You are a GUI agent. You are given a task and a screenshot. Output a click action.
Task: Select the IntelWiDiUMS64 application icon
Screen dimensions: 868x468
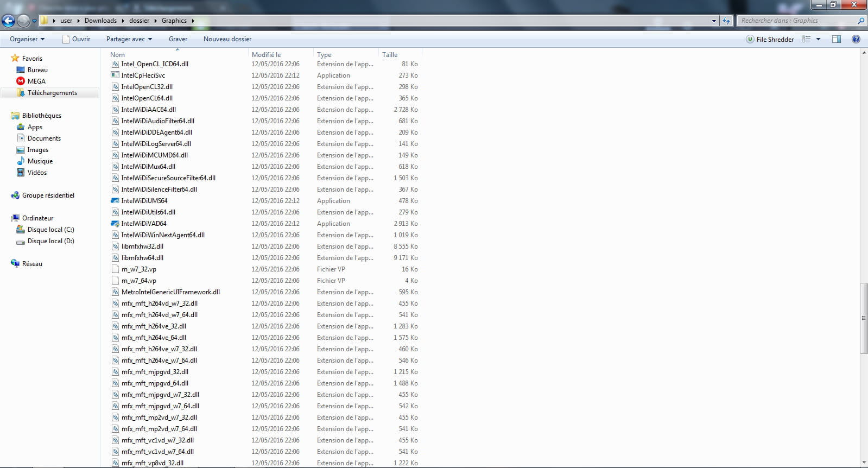point(115,200)
